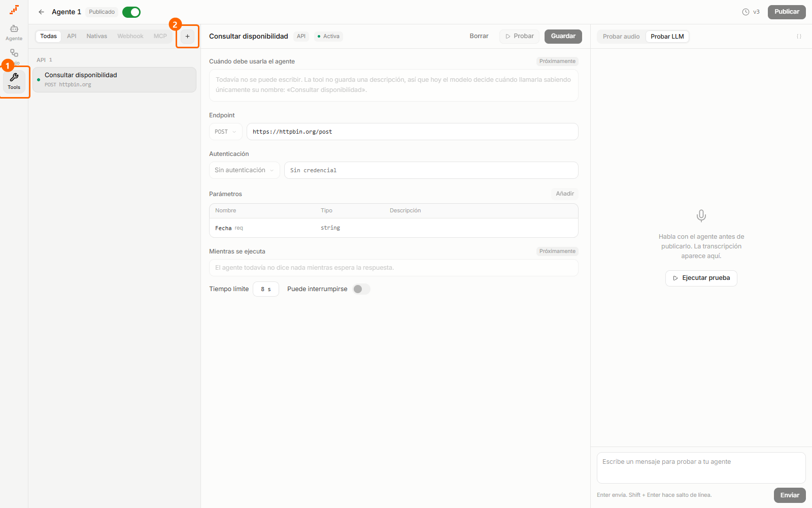This screenshot has width=812, height=508.
Task: Open version history clock icon
Action: (x=746, y=12)
